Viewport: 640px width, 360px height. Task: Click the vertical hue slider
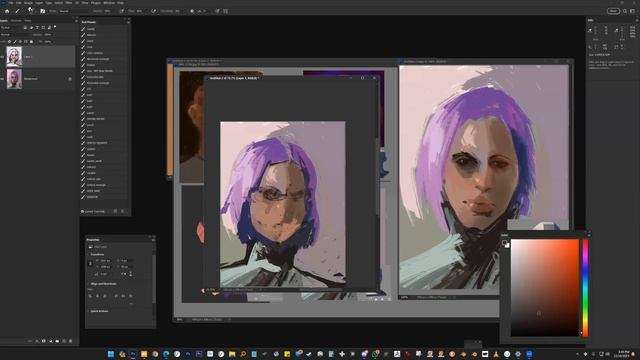point(585,288)
